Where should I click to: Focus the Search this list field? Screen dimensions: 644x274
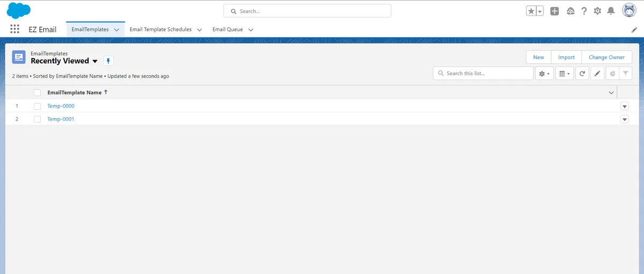point(483,73)
